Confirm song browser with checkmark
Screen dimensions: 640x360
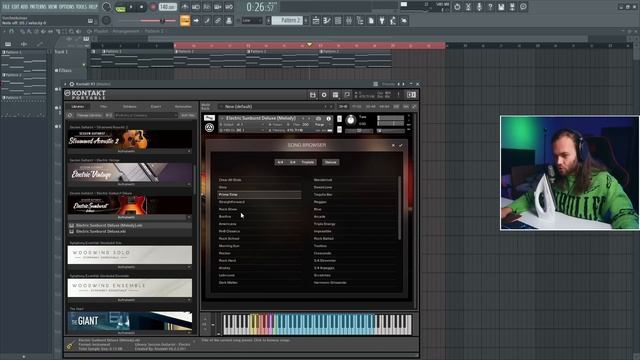401,145
